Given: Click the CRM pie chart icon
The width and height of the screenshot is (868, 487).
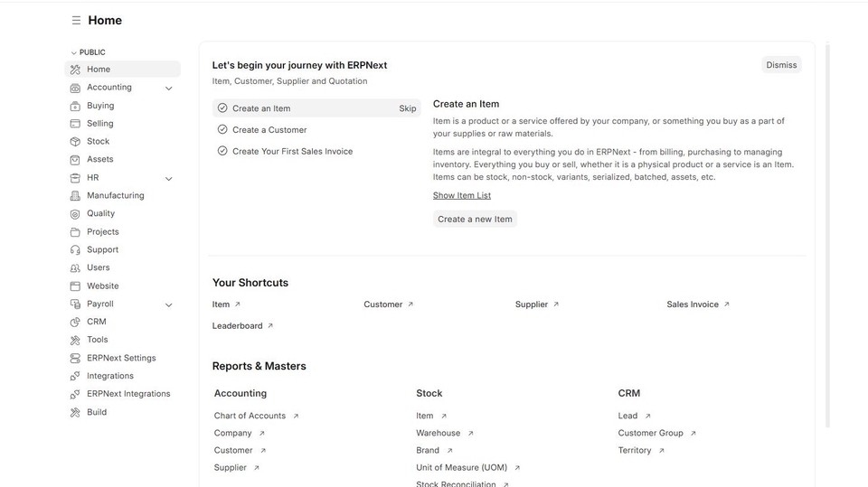Looking at the screenshot, I should (x=75, y=322).
